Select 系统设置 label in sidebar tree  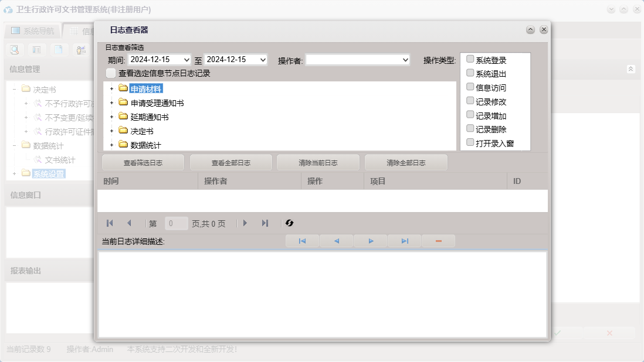[49, 174]
